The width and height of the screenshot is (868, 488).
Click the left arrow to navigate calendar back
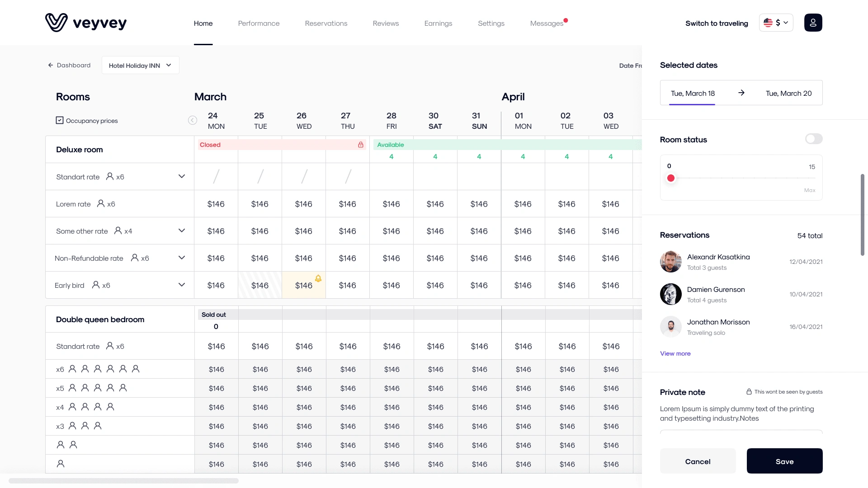(192, 120)
